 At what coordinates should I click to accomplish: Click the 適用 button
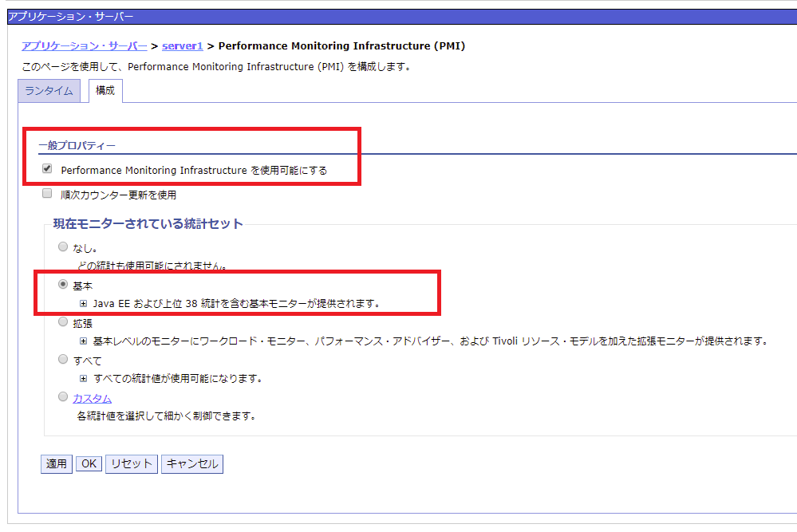[x=57, y=464]
